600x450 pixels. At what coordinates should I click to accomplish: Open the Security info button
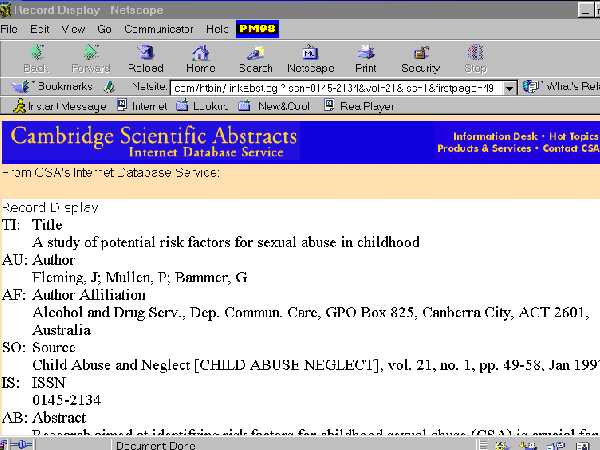coord(421,59)
